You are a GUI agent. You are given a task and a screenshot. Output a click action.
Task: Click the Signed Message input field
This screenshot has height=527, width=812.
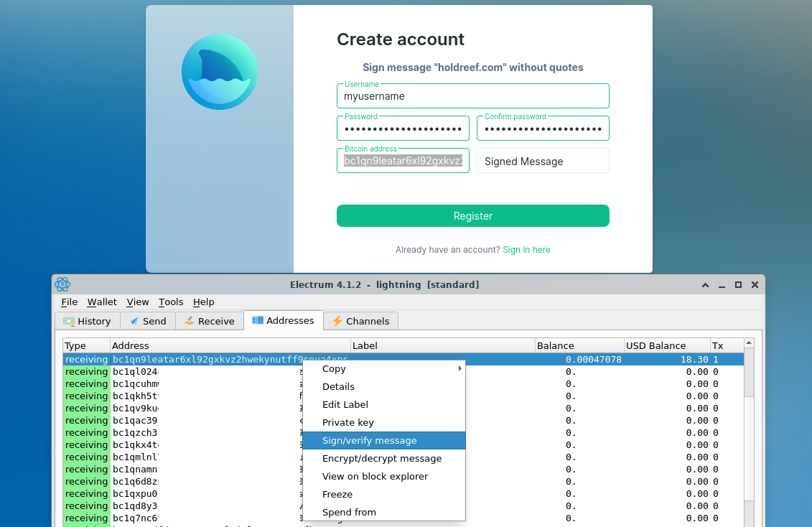tap(543, 162)
